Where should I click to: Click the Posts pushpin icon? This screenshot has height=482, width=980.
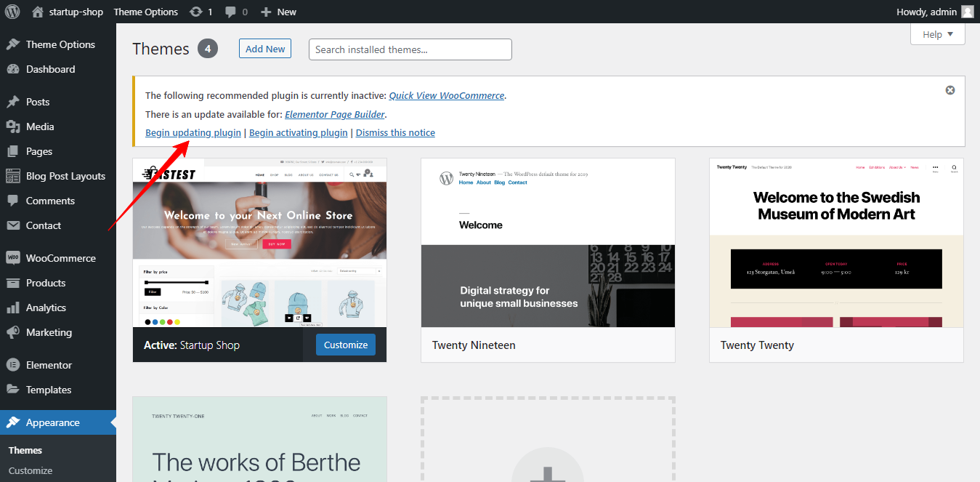[x=13, y=102]
